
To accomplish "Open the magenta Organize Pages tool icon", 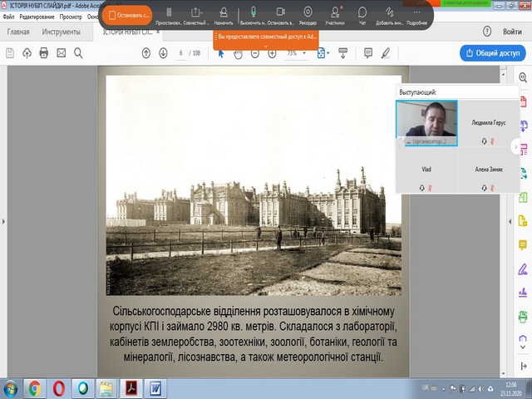I will (x=523, y=150).
